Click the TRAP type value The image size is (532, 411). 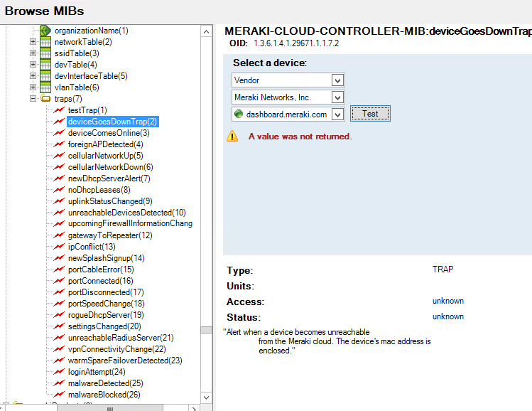click(x=443, y=269)
